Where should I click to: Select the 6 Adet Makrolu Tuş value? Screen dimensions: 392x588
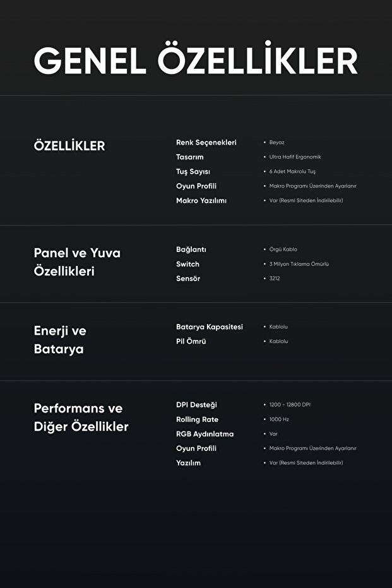coord(292,172)
